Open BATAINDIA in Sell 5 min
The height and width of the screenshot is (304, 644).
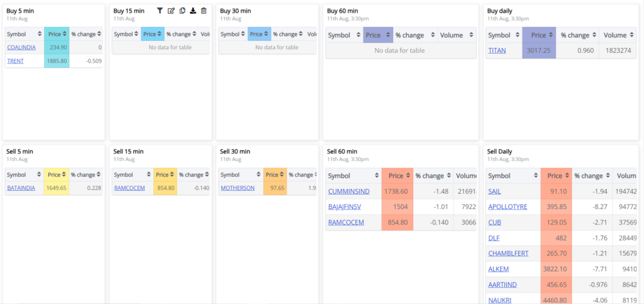[x=21, y=188]
